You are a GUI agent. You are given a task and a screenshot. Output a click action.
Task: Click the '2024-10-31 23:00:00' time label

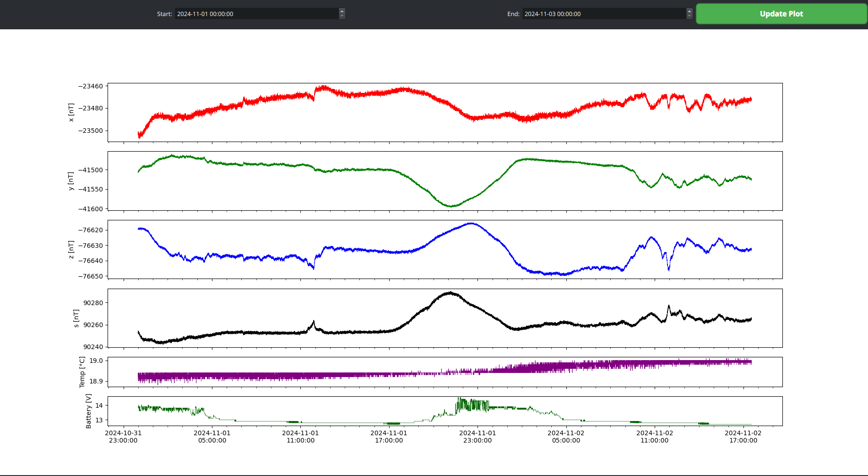point(123,437)
